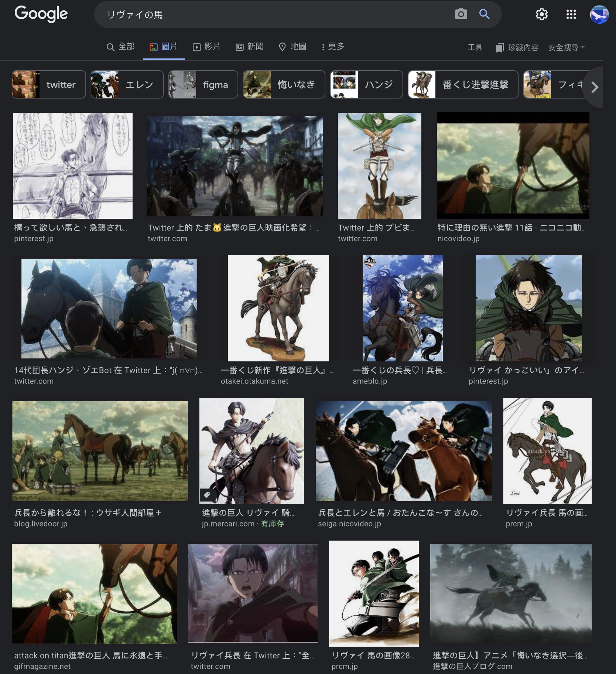Click the blog.livedoor.jp source text

(41, 524)
